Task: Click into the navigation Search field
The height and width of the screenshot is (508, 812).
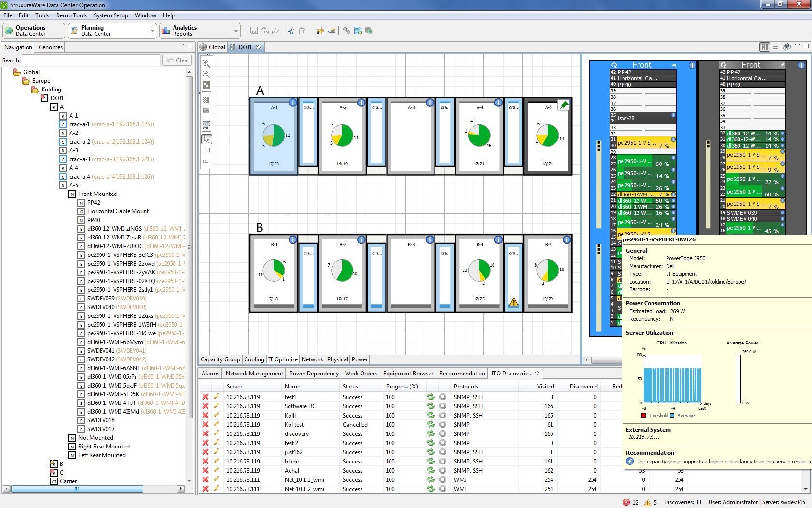Action: [x=91, y=60]
